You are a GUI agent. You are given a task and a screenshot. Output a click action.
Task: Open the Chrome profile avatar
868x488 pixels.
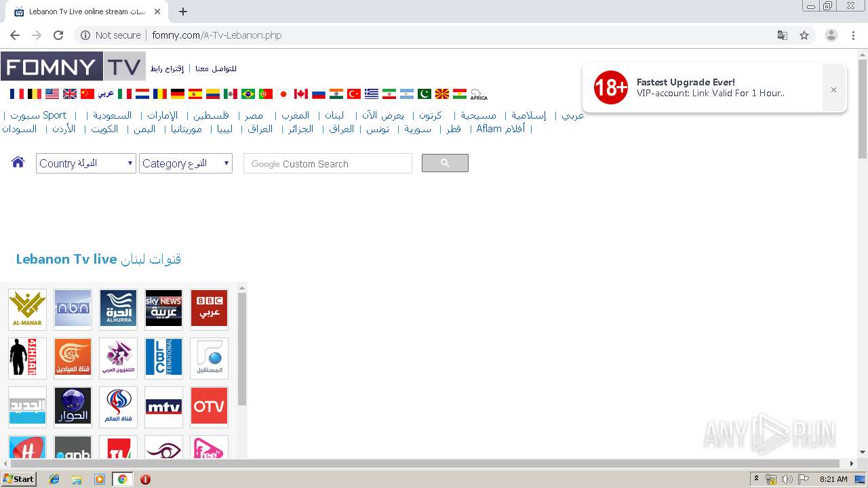click(831, 35)
